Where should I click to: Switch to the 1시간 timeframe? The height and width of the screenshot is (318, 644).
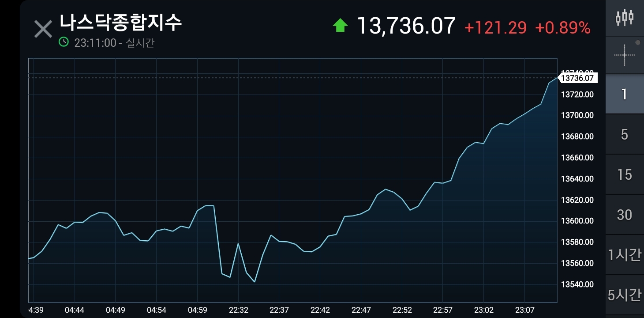624,255
